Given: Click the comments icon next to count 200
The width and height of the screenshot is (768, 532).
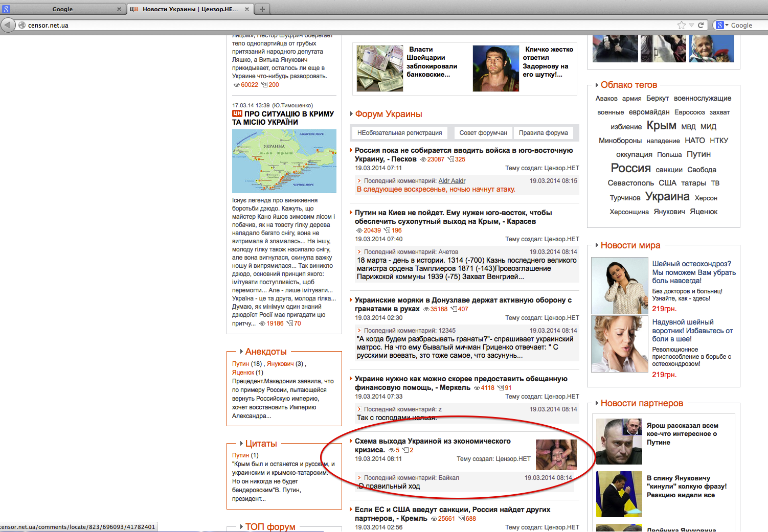Looking at the screenshot, I should pos(264,85).
